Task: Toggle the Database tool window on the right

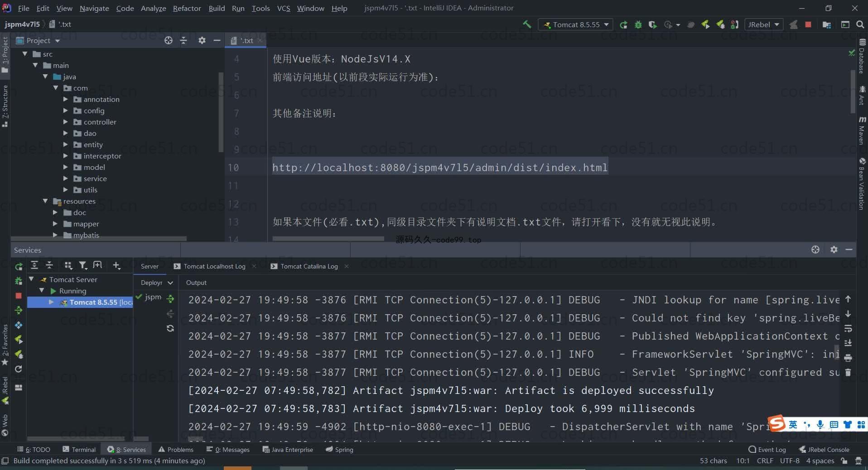Action: [x=862, y=56]
